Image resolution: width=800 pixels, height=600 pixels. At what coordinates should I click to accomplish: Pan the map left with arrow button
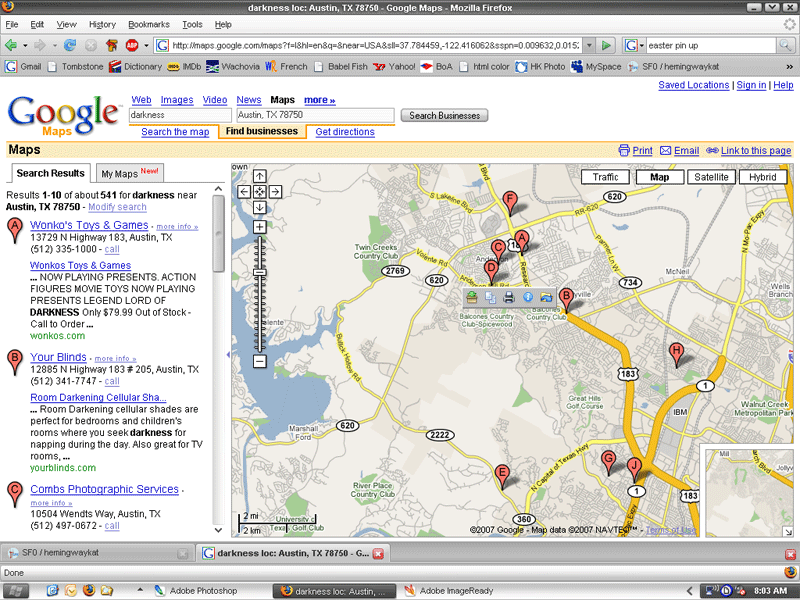(243, 192)
